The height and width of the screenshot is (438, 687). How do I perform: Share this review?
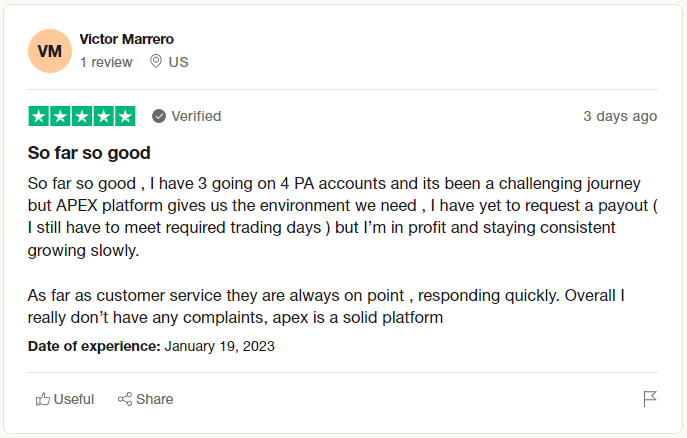[x=145, y=399]
